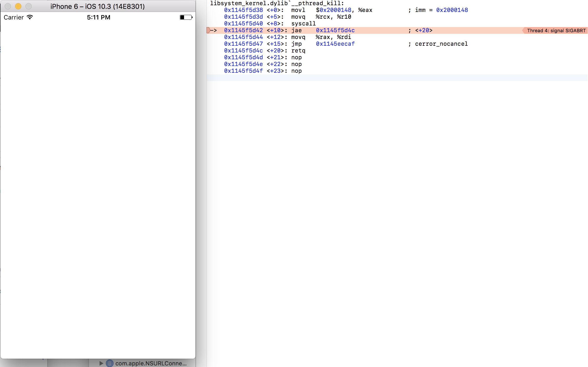
Task: Click the battery icon in simulator status bar
Action: click(x=186, y=17)
